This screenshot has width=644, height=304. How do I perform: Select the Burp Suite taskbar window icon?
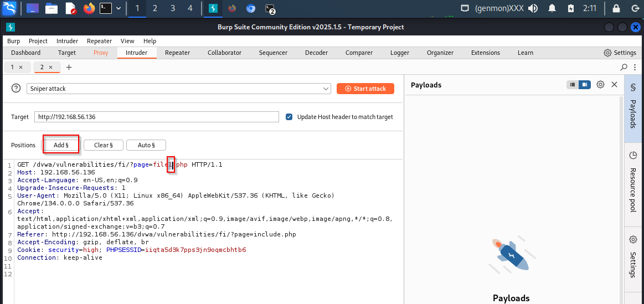[213, 8]
